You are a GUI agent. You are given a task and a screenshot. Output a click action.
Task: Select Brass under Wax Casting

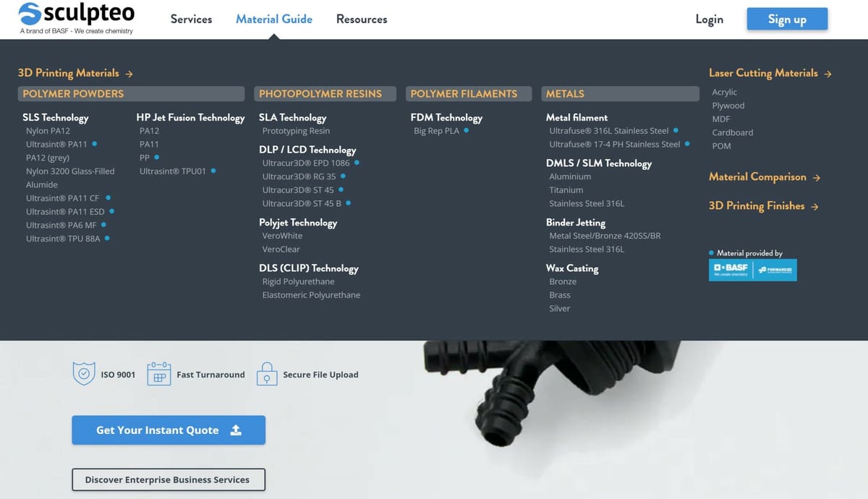click(560, 295)
